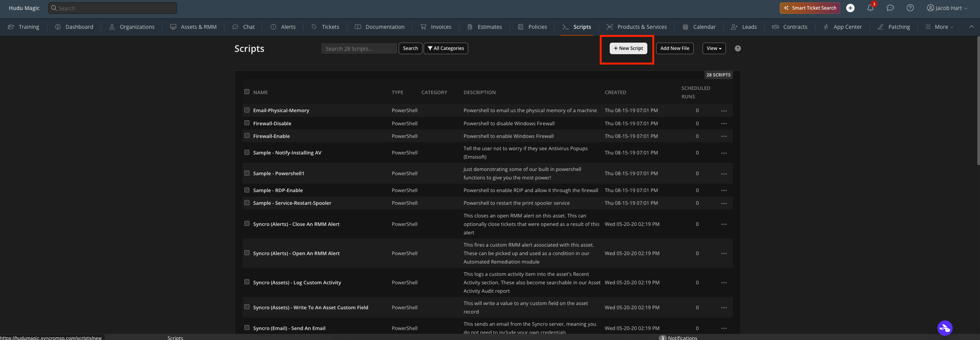Open the Email-Physical-Memory script link
The image size is (980, 340).
281,111
